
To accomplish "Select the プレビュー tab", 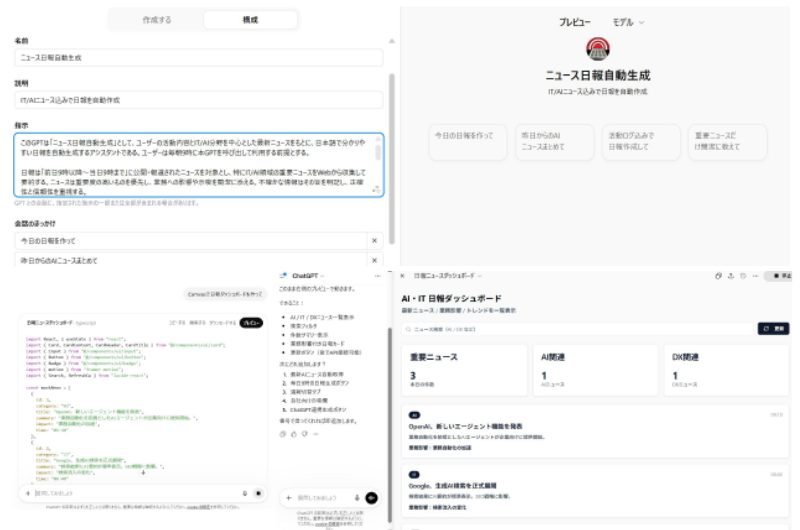I will pos(574,22).
